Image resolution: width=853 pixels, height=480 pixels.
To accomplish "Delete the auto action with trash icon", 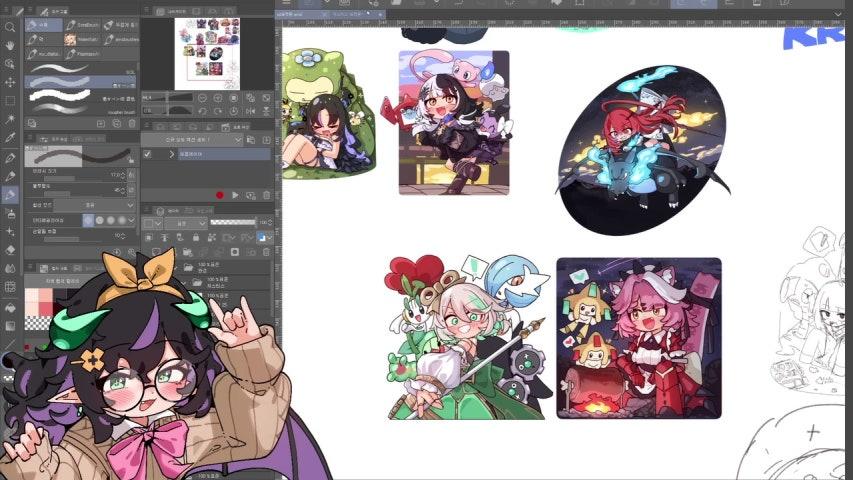I will [x=267, y=195].
